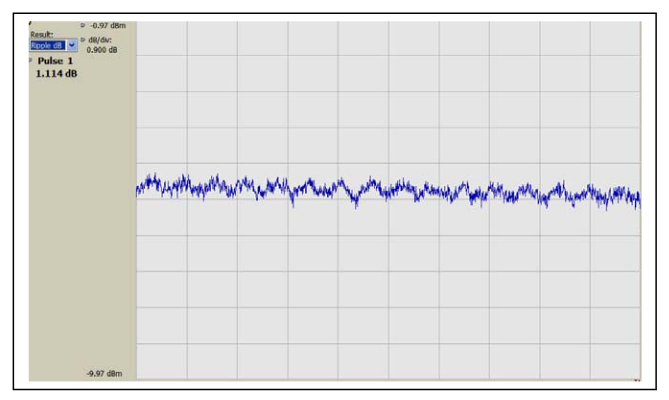Click the partial icon above the Result label
Screen dimensions: 669x400
click(31, 24)
